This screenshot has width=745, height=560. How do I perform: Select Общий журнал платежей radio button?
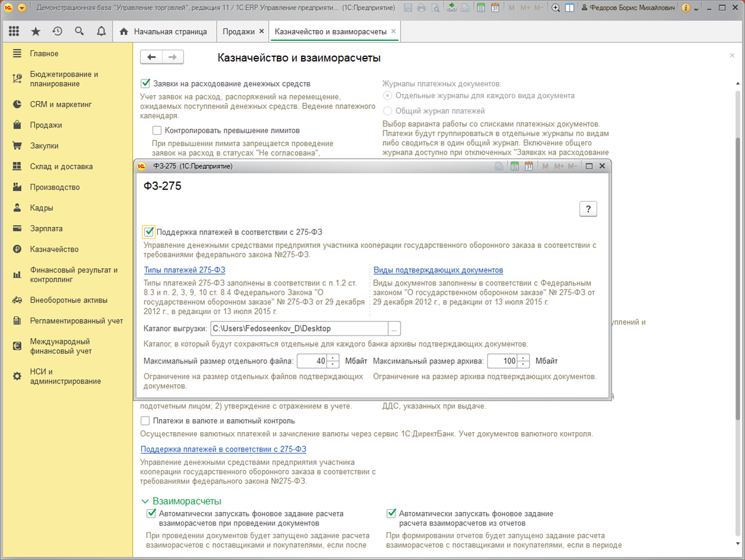[388, 111]
